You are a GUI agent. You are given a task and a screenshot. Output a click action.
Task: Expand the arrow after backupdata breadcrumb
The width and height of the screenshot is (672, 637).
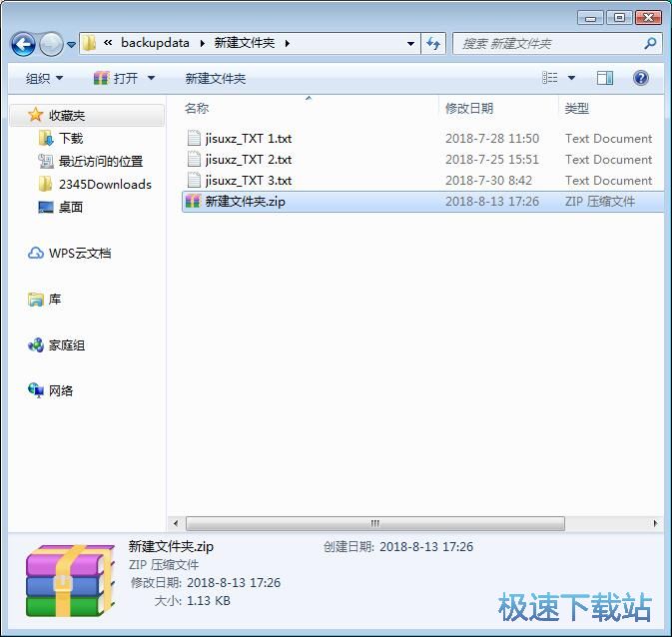click(x=203, y=43)
